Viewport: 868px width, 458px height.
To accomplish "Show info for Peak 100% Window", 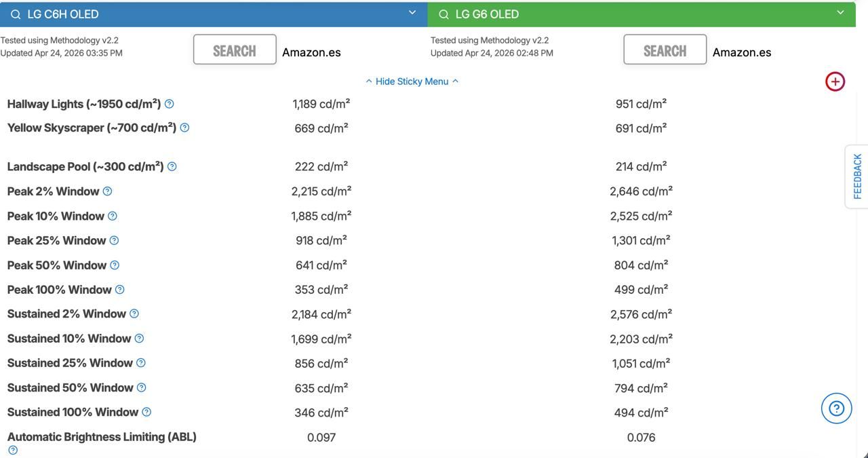I will point(120,290).
